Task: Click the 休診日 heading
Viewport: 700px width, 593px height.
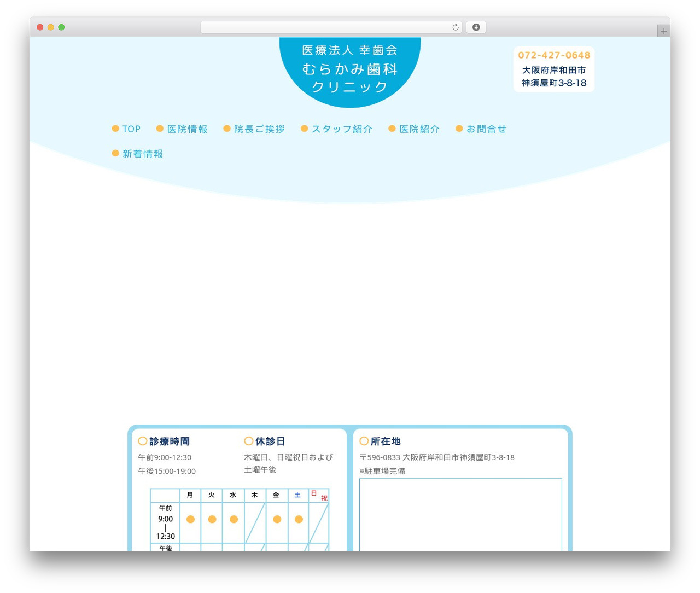Action: click(265, 441)
